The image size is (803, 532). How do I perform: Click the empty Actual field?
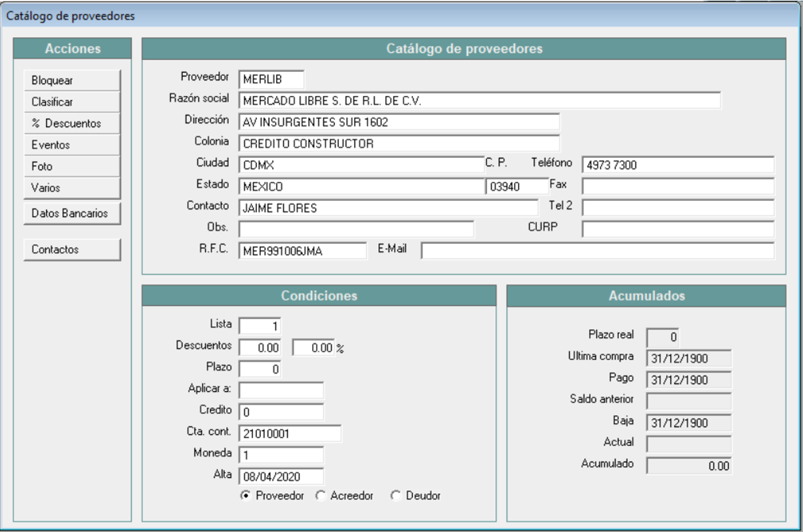click(690, 444)
